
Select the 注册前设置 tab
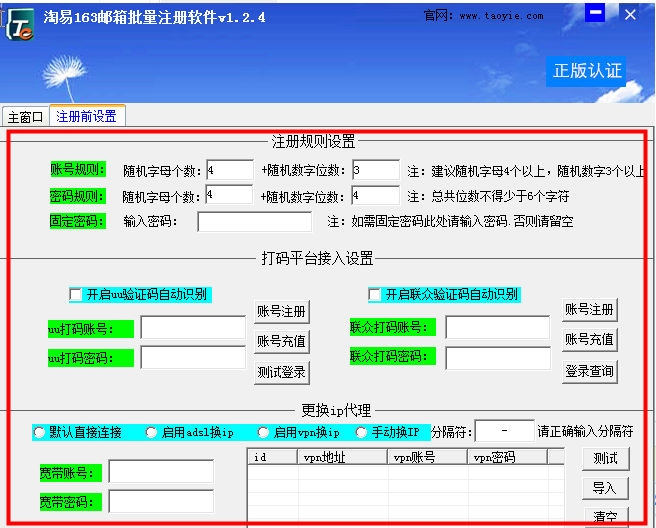(87, 116)
